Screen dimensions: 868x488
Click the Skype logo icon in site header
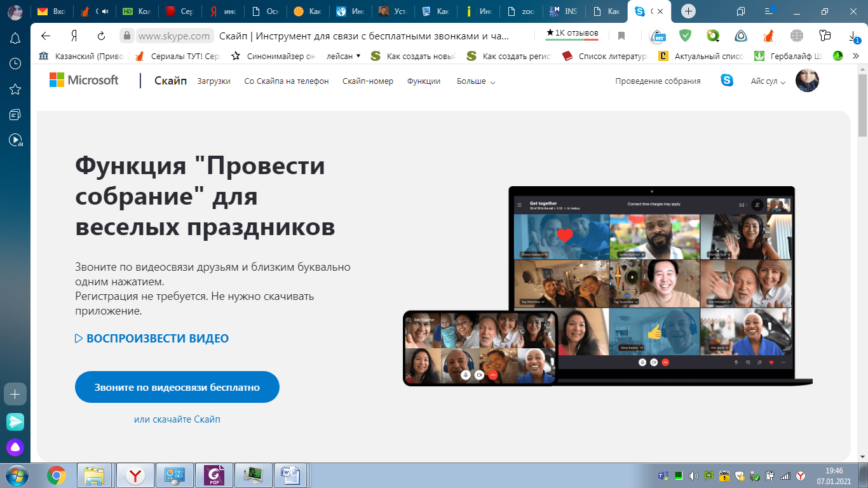[727, 81]
